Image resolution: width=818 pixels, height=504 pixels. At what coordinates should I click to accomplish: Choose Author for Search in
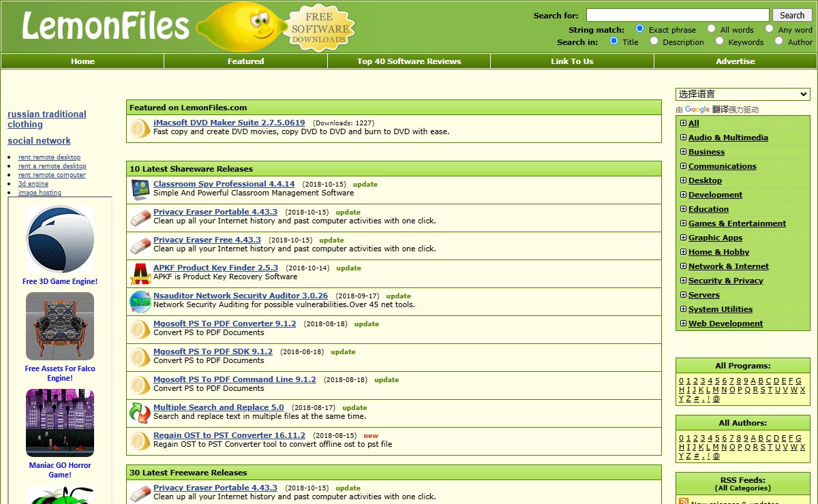pyautogui.click(x=778, y=41)
